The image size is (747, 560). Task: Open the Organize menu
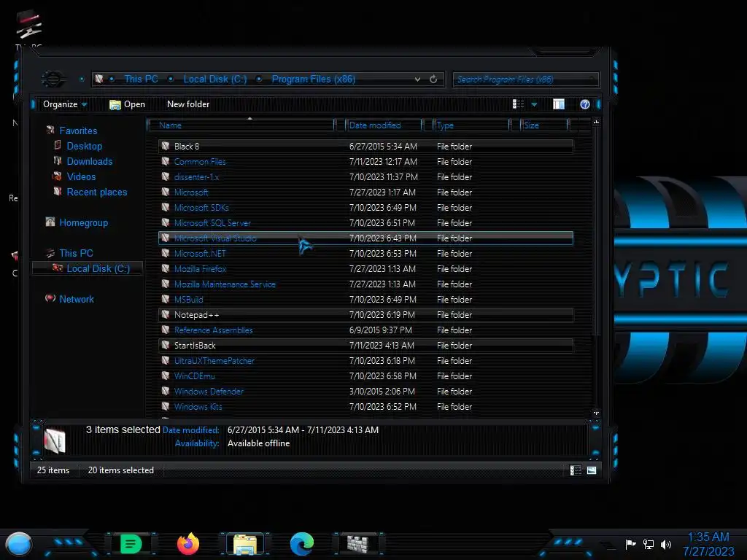pos(65,104)
